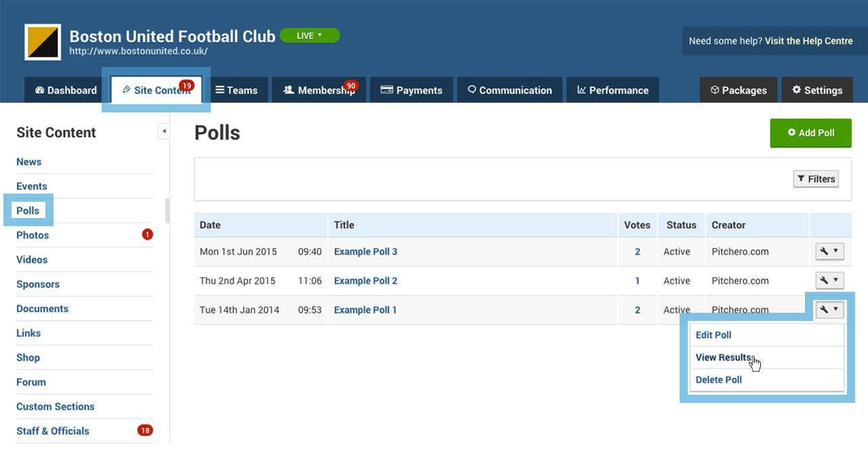Screen dimensions: 868x457
Task: Open the Filters dropdown above the polls table
Action: (816, 179)
